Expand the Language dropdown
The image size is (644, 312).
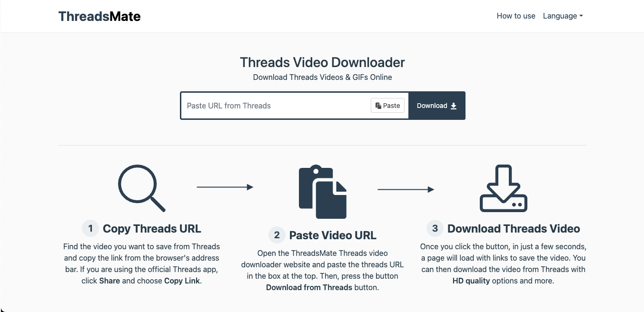[x=563, y=16]
